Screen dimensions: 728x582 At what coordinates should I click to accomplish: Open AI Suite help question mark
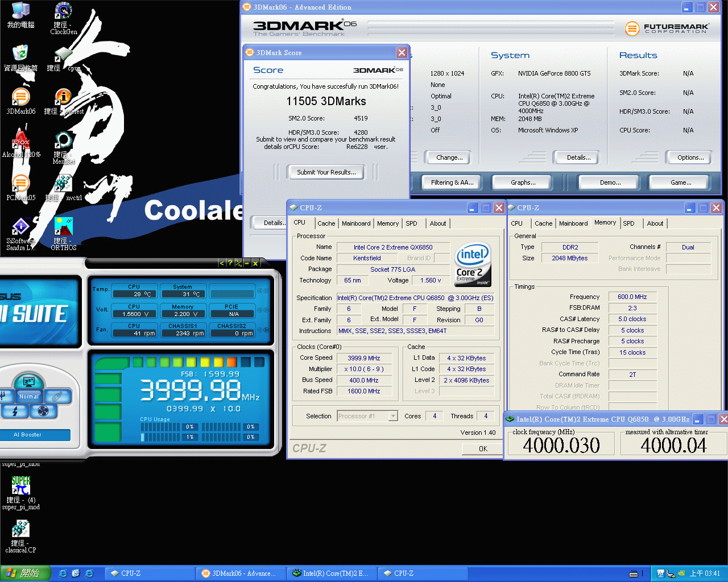230,263
